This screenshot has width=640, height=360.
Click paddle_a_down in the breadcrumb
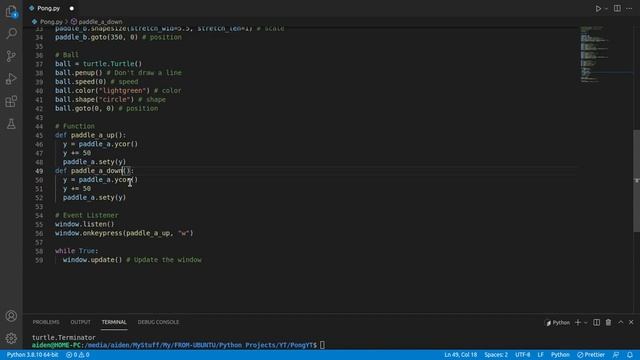[100, 22]
